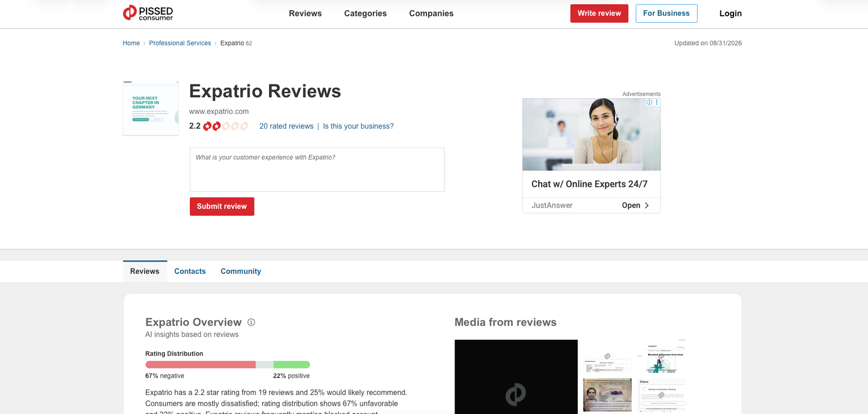Open the 20 rated reviews link

point(286,126)
